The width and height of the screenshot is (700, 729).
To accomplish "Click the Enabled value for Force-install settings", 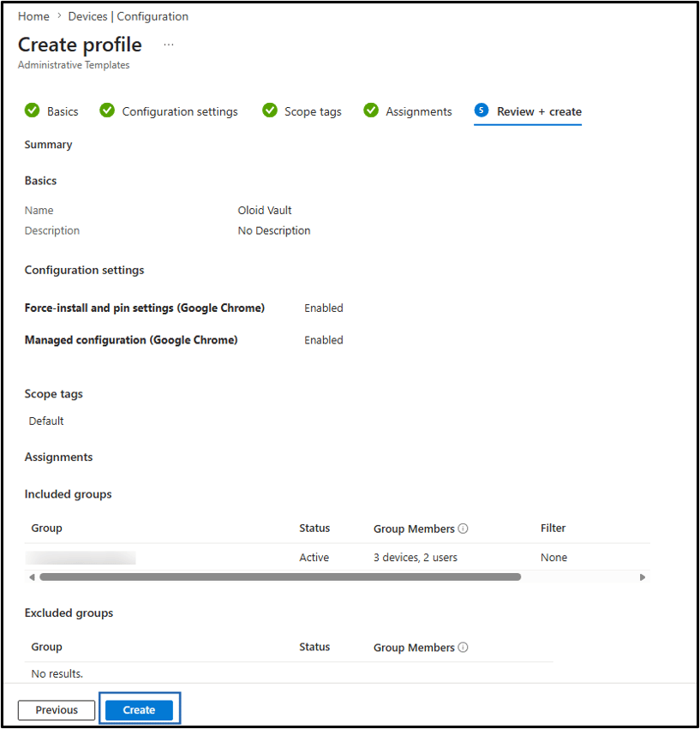I will tap(323, 308).
